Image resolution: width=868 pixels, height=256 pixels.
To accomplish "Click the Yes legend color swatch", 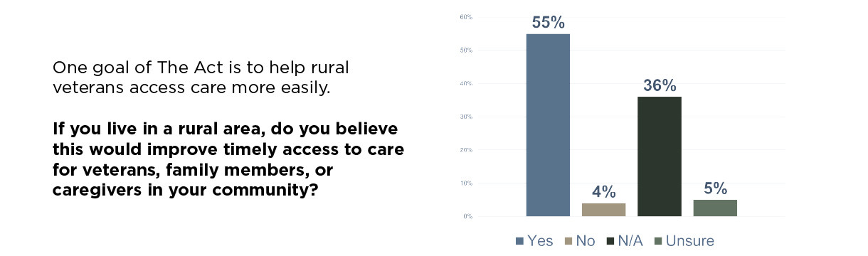I will tap(519, 241).
